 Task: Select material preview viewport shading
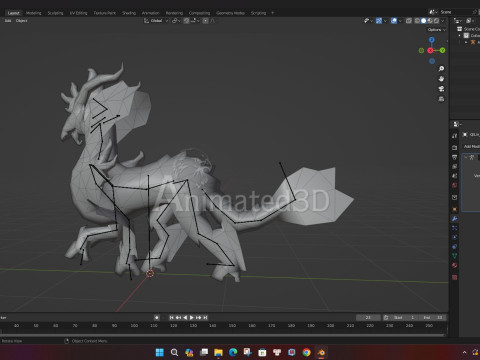click(x=430, y=21)
